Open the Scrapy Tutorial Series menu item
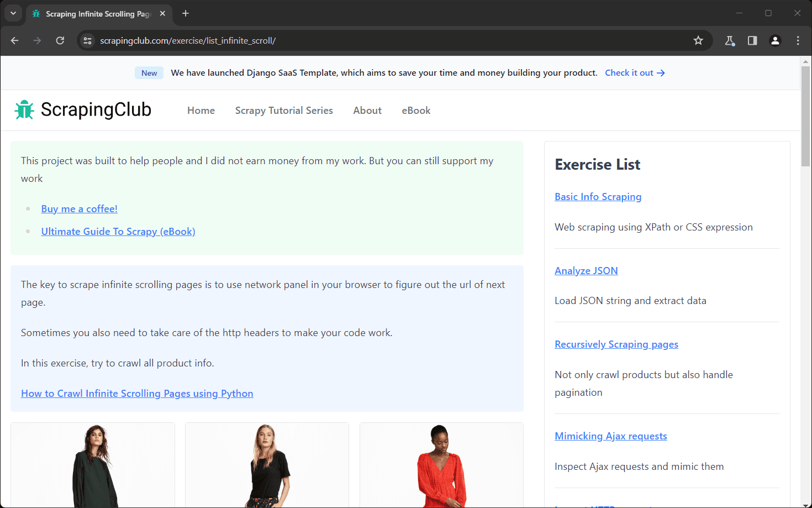This screenshot has width=812, height=508. tap(284, 111)
